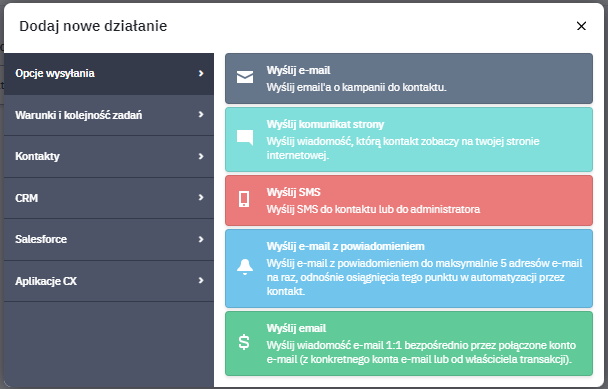This screenshot has height=389, width=608.
Task: Choose the Wyślij SMS action card
Action: click(409, 201)
